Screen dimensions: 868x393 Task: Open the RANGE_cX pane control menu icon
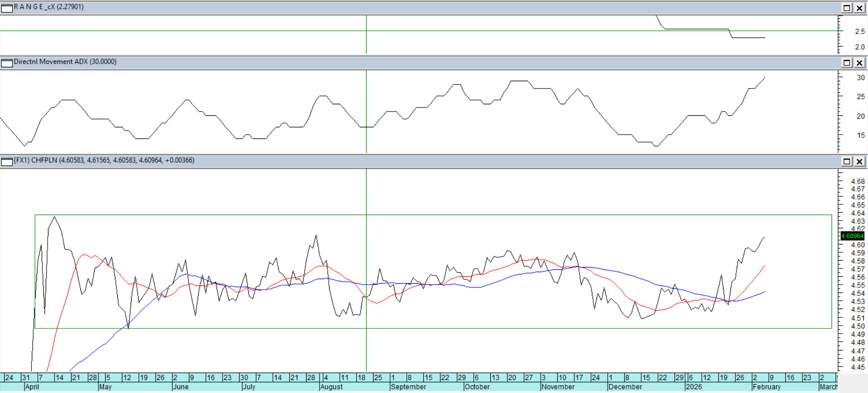[6, 8]
